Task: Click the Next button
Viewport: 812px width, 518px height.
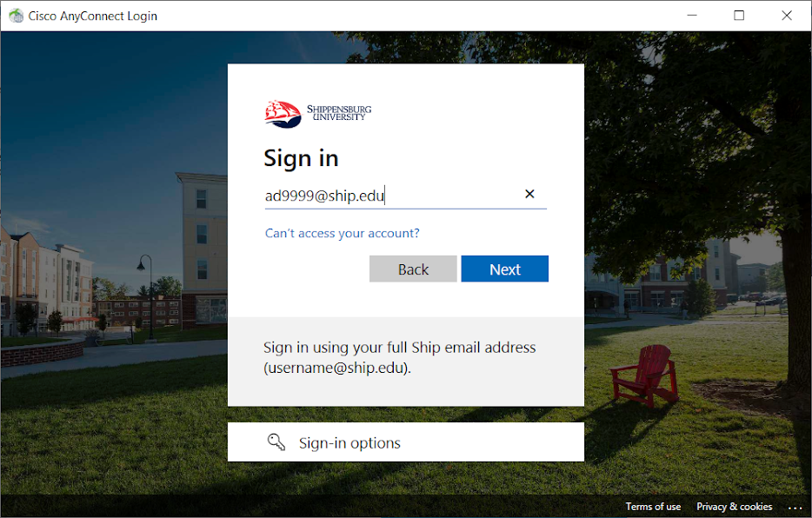Action: pos(505,269)
